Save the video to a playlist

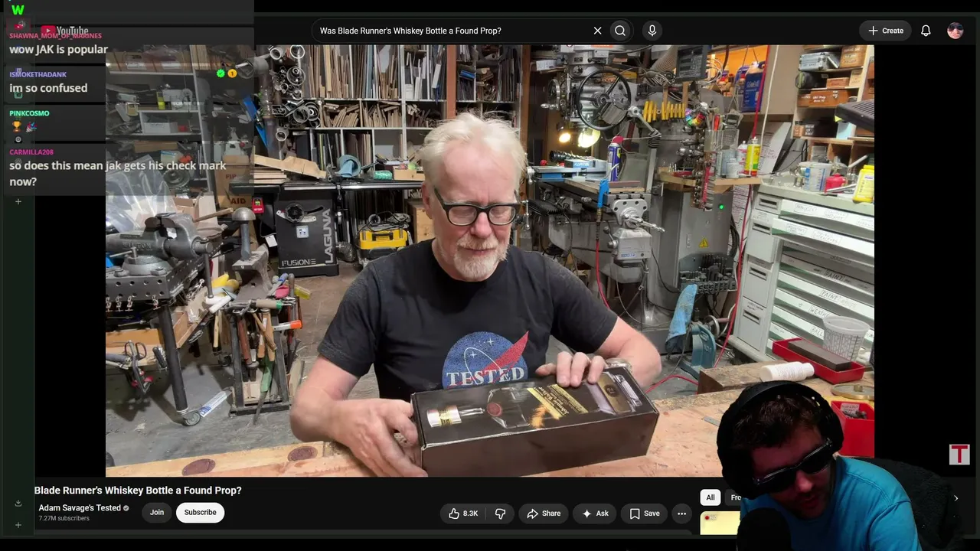tap(644, 514)
